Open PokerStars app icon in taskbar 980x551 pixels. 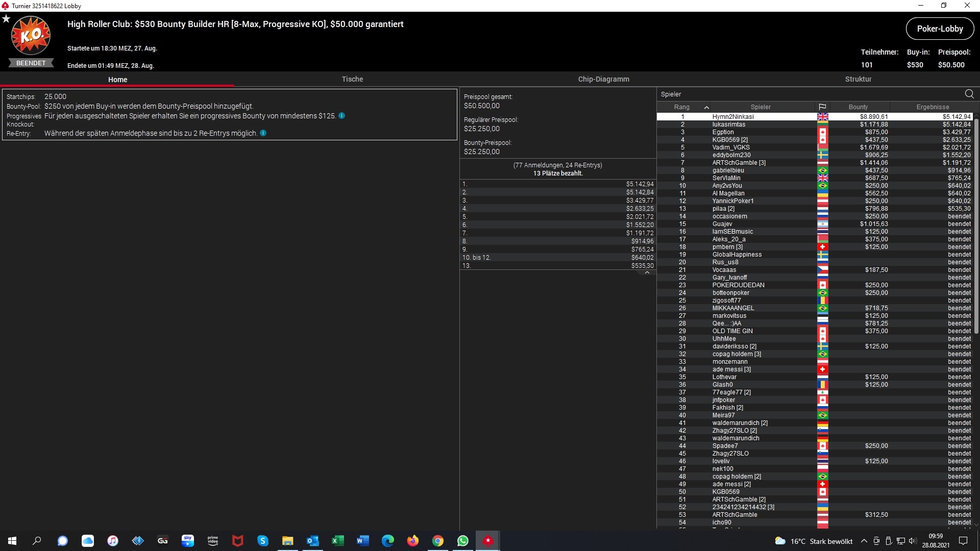click(x=488, y=541)
